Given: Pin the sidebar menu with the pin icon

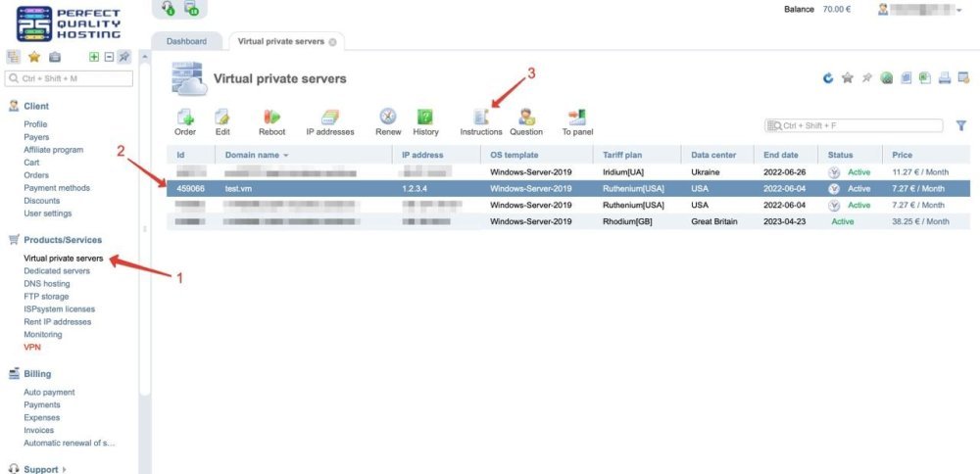Looking at the screenshot, I should (124, 57).
